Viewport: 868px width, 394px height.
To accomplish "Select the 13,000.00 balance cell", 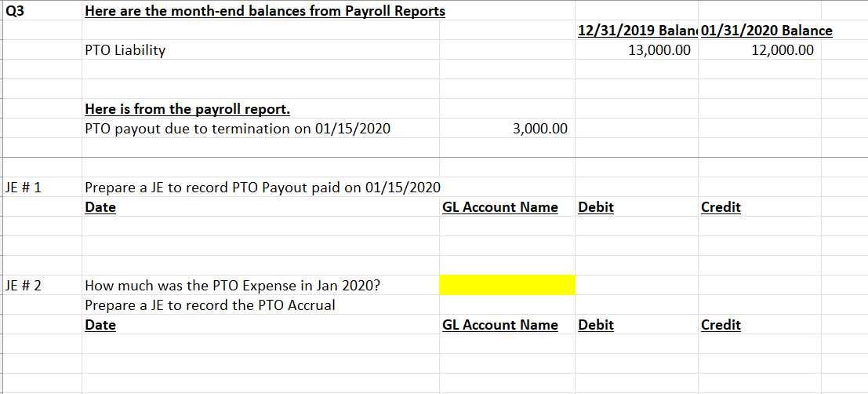I will tap(636, 50).
